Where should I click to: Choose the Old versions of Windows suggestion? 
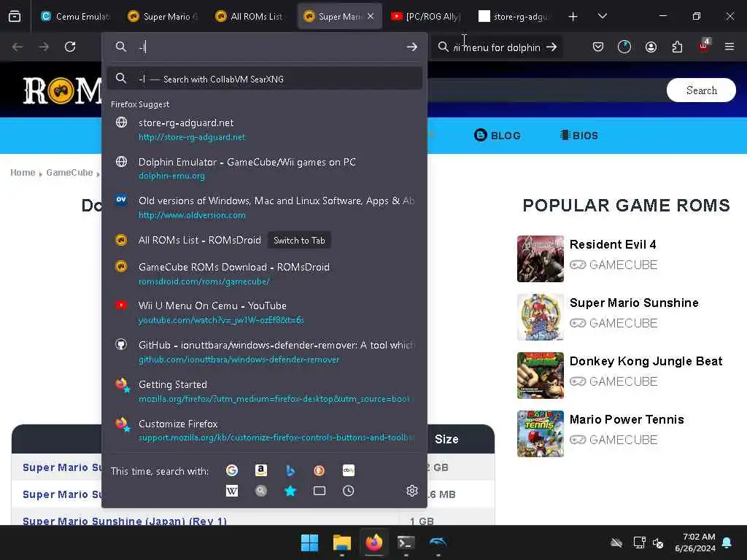(x=264, y=207)
